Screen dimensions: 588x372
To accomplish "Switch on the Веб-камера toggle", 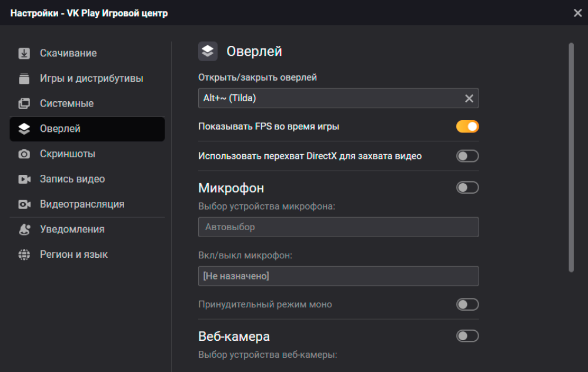I will click(x=467, y=336).
